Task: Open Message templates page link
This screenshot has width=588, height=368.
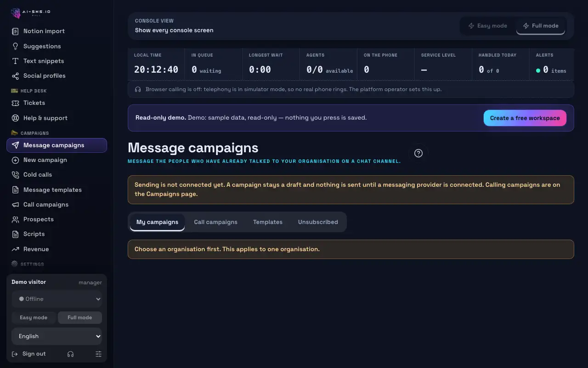Action: pos(57,190)
